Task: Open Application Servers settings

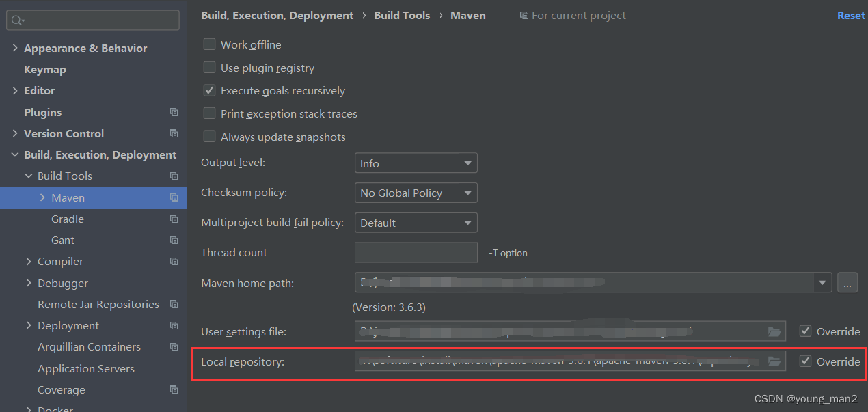Action: 86,368
